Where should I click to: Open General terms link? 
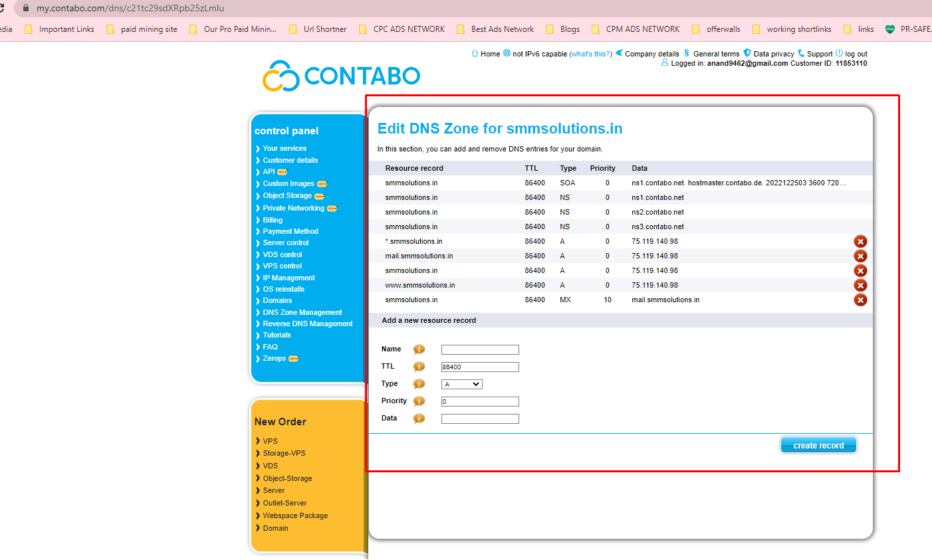716,54
